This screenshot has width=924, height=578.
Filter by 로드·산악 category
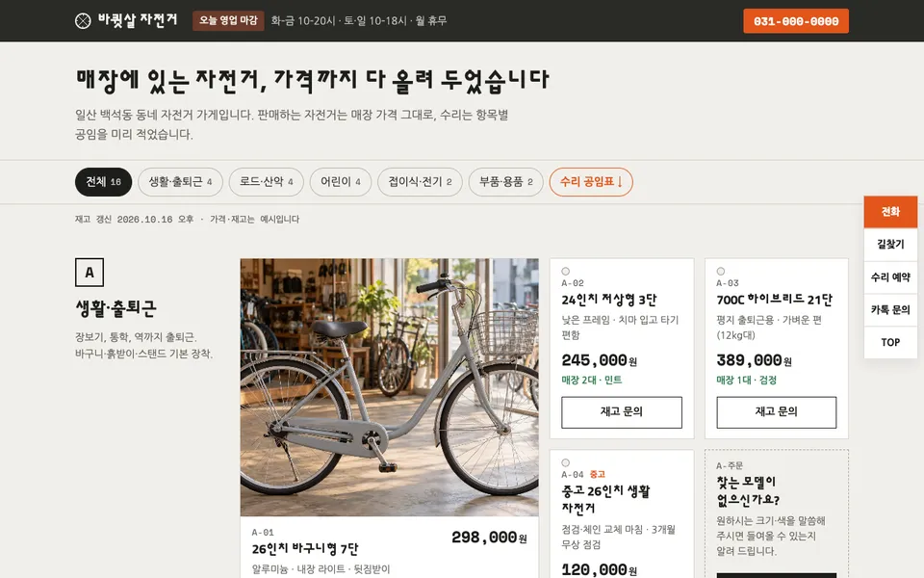(266, 182)
